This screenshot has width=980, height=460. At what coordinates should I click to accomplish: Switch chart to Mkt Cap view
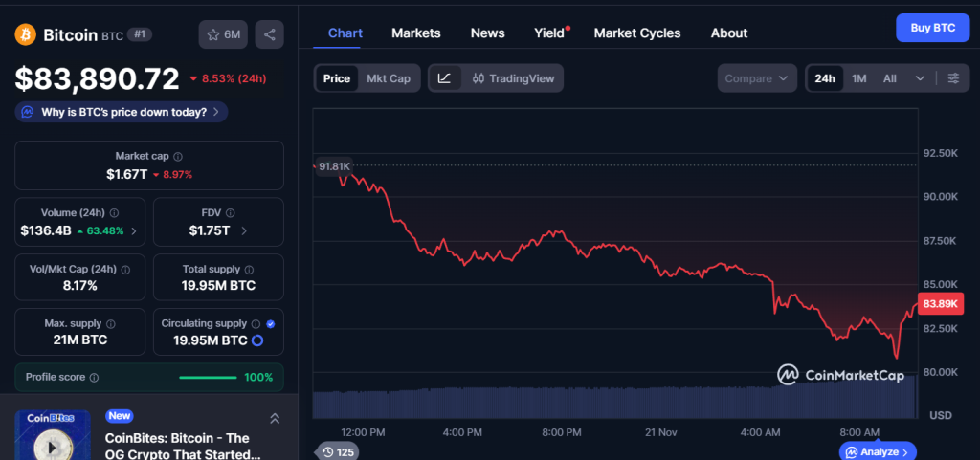389,78
